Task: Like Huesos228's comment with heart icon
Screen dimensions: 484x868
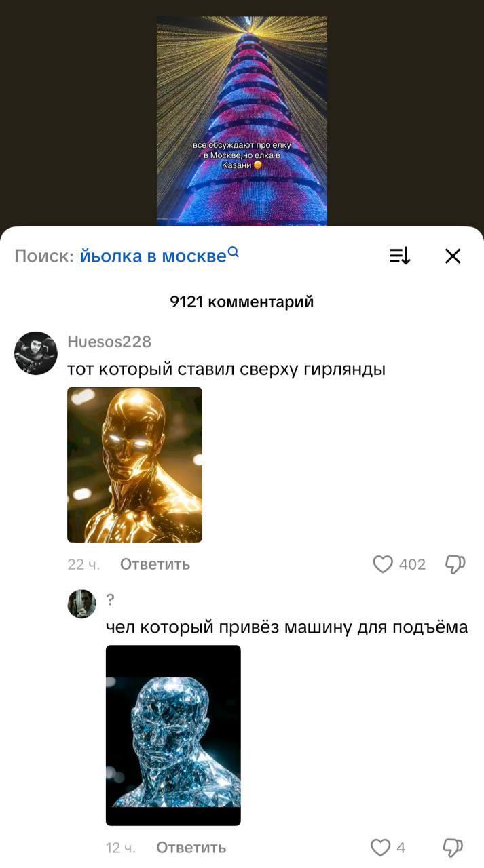Action: pyautogui.click(x=383, y=564)
